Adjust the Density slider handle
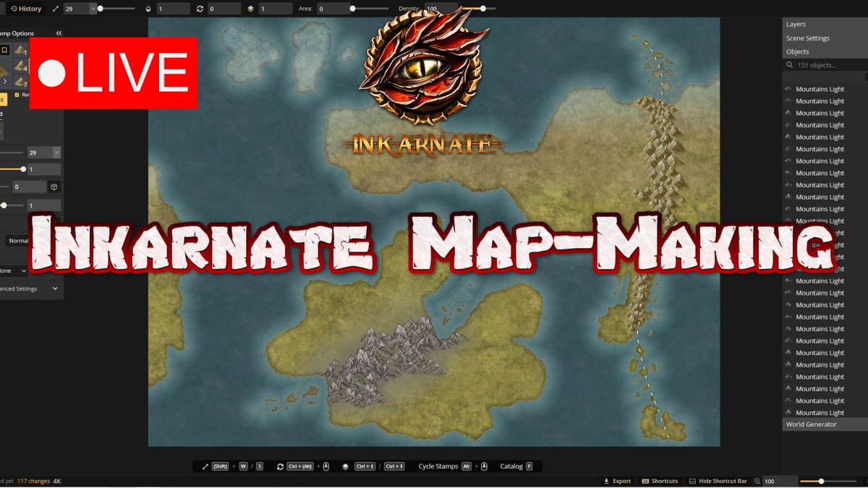Image resolution: width=868 pixels, height=488 pixels. pyautogui.click(x=483, y=9)
